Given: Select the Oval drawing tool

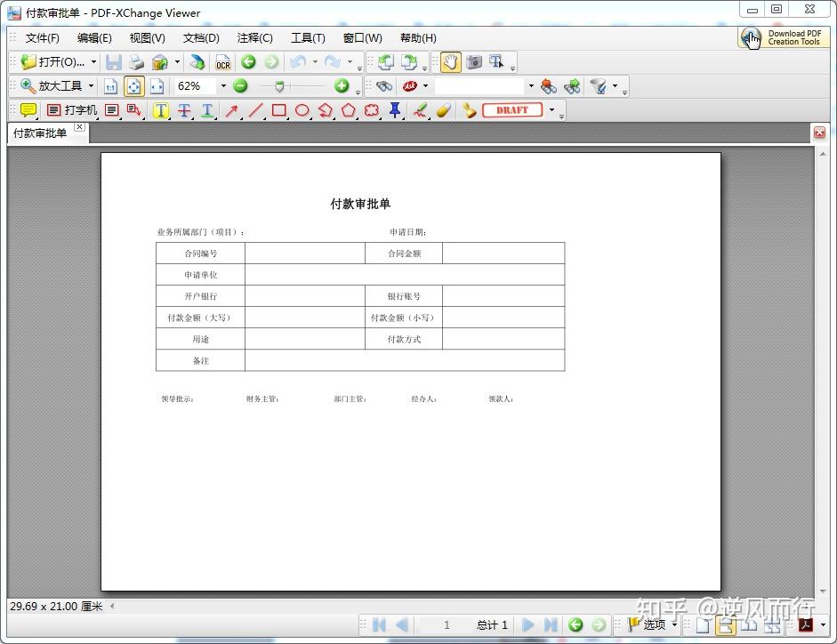Looking at the screenshot, I should click(x=302, y=110).
